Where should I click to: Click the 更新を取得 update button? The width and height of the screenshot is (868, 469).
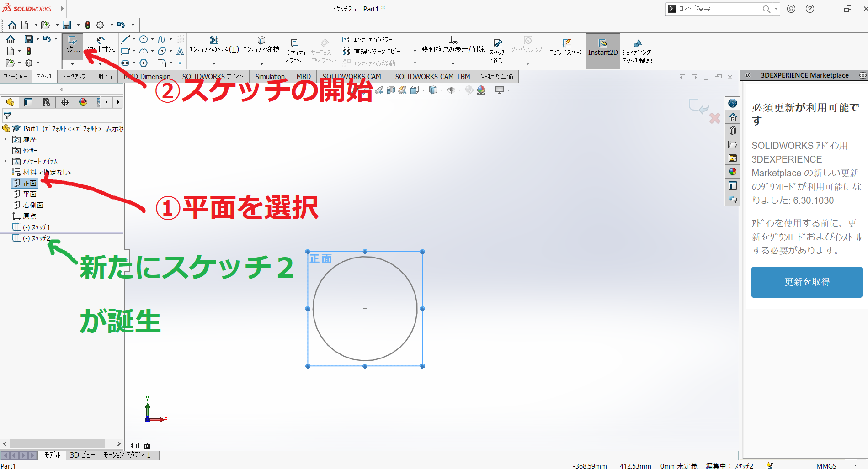807,282
